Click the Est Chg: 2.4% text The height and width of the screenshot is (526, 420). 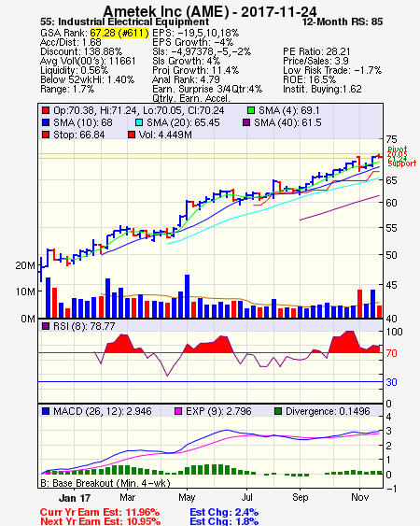[x=224, y=512]
